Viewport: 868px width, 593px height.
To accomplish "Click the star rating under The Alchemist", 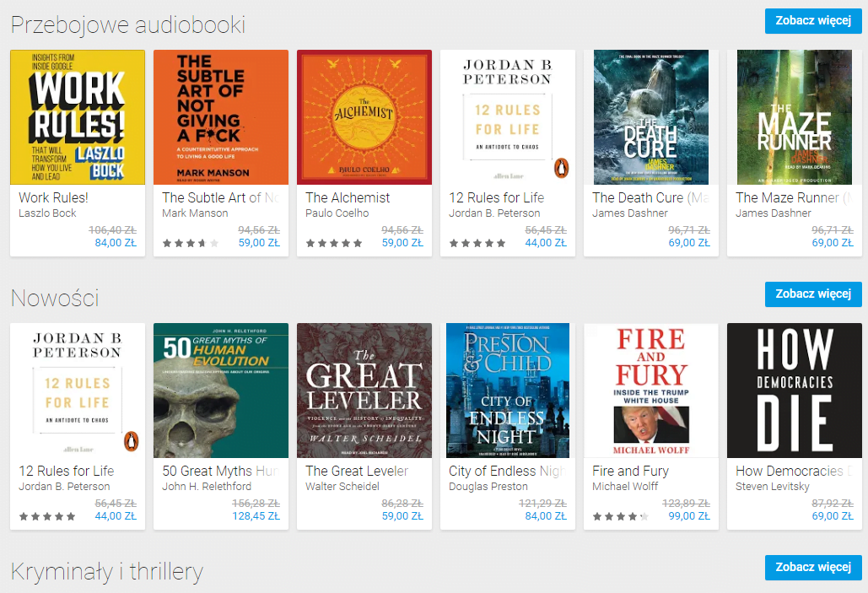I will point(334,243).
